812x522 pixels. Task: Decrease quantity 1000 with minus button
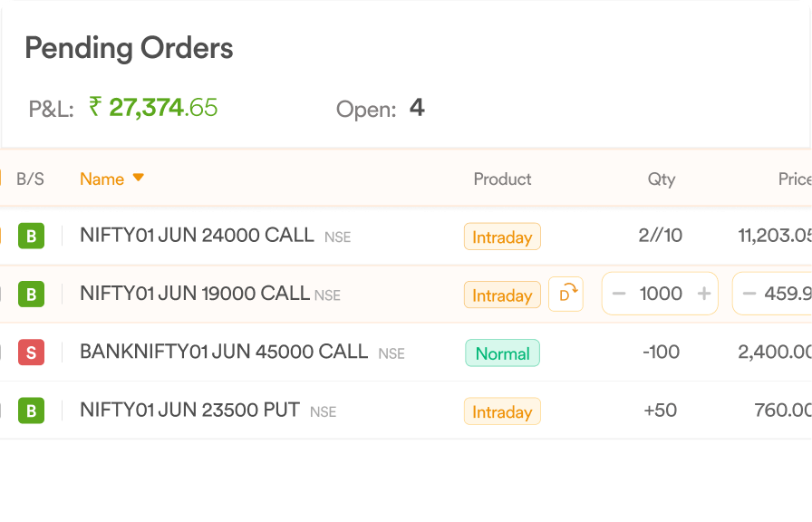tap(619, 294)
